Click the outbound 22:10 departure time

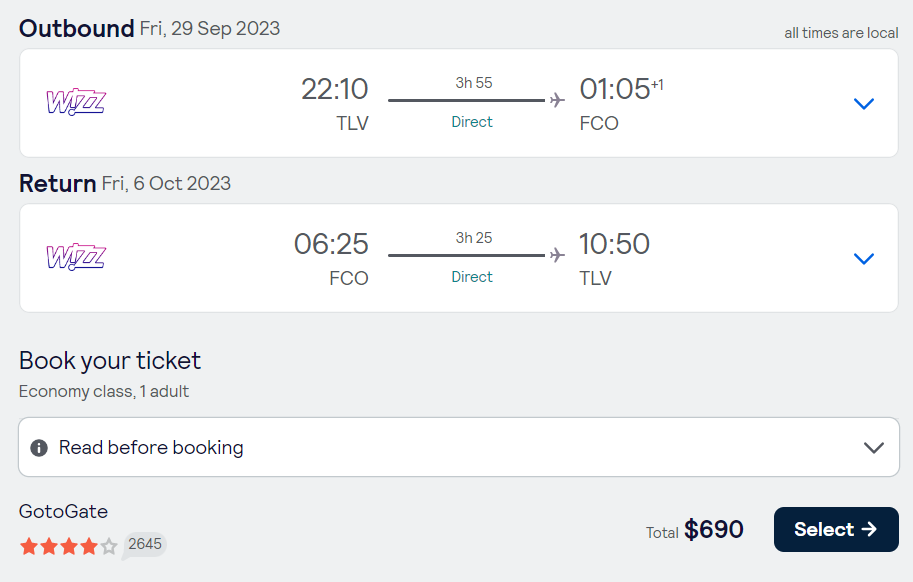click(334, 89)
